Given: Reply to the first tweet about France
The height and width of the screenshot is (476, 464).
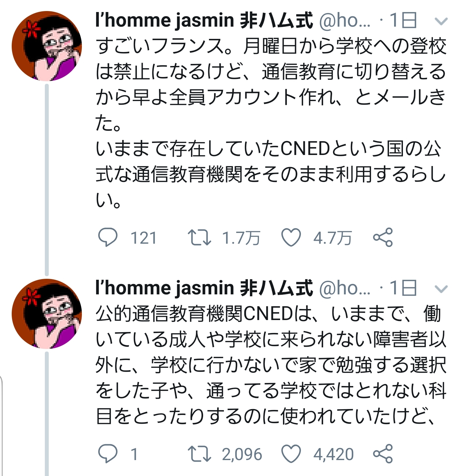Looking at the screenshot, I should (108, 238).
